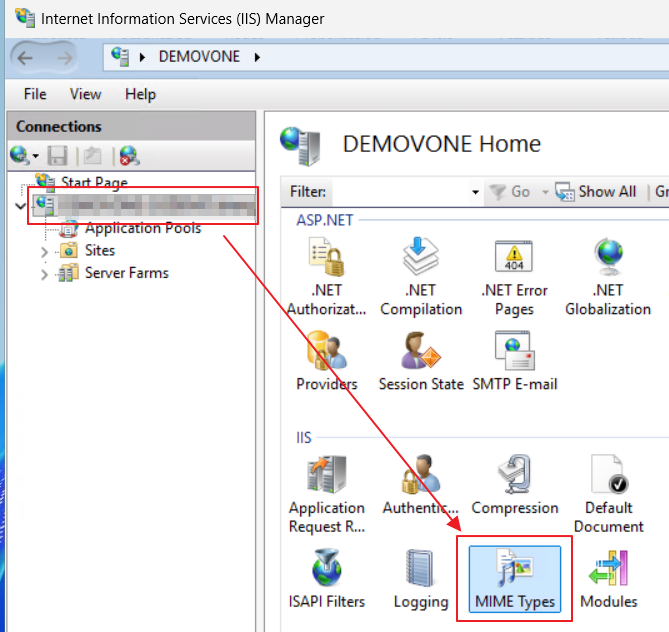Open .NET Authorization Rules feature

pos(326,277)
